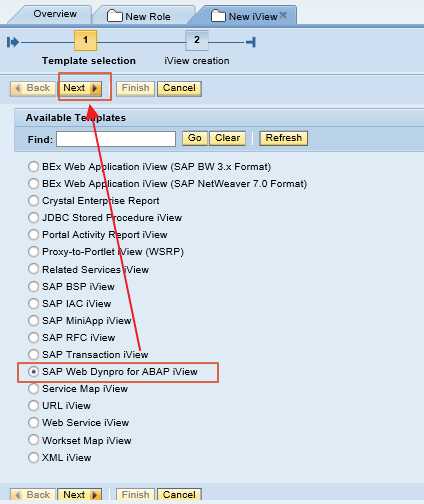Click the New Role folder icon
This screenshot has width=424, height=504.
(115, 16)
